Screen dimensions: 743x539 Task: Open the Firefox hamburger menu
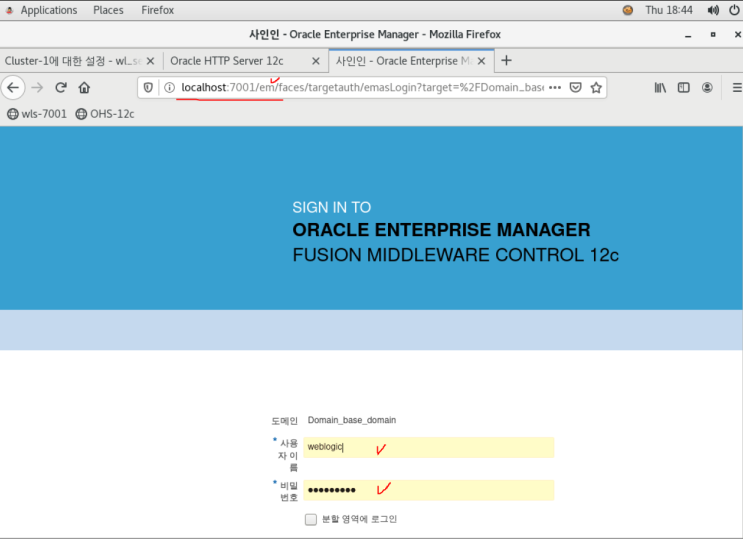[x=737, y=88]
